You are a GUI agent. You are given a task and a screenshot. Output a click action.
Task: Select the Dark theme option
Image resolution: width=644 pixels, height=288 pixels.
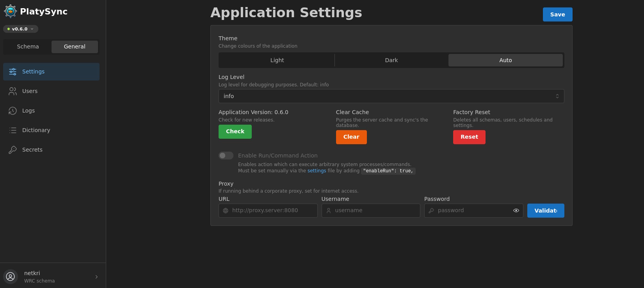coord(391,60)
